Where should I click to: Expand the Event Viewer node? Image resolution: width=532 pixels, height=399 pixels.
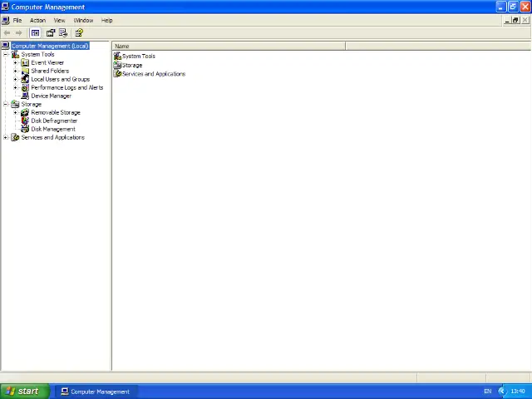pyautogui.click(x=15, y=63)
